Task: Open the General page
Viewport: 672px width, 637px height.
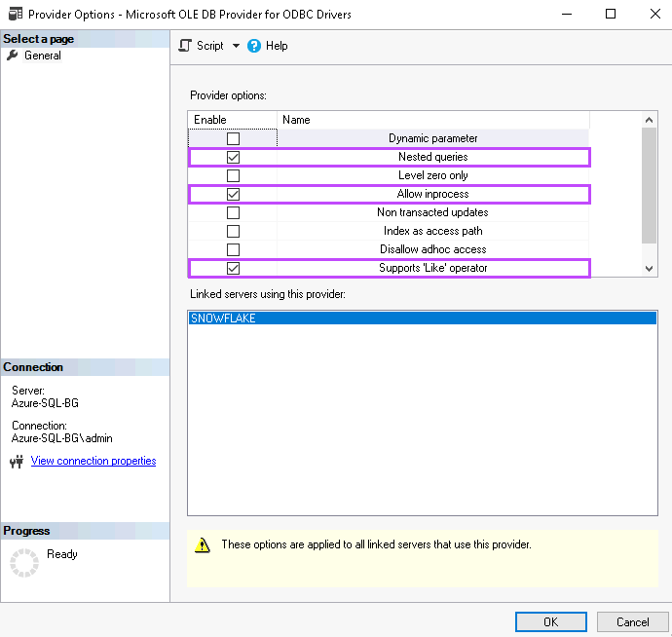Action: [43, 56]
